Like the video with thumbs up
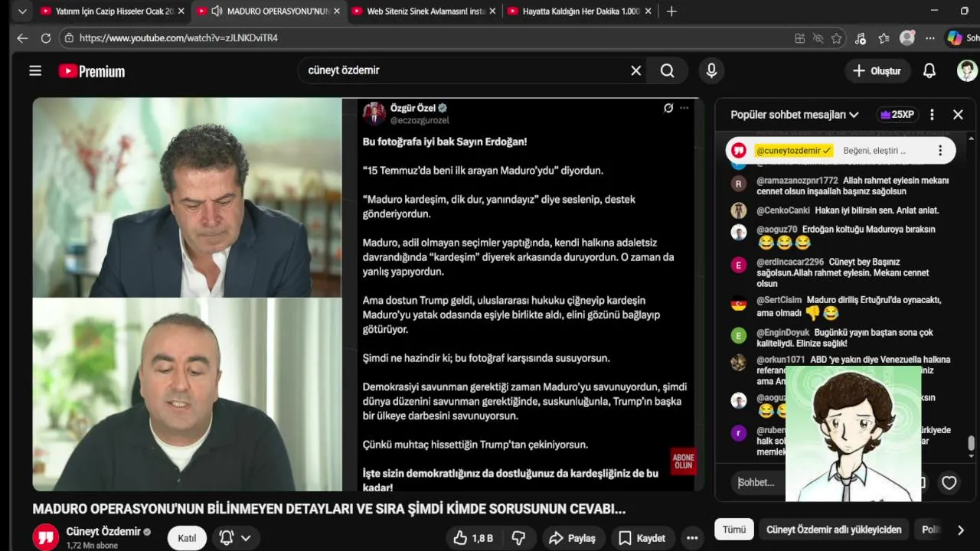980x551 pixels. click(x=473, y=538)
